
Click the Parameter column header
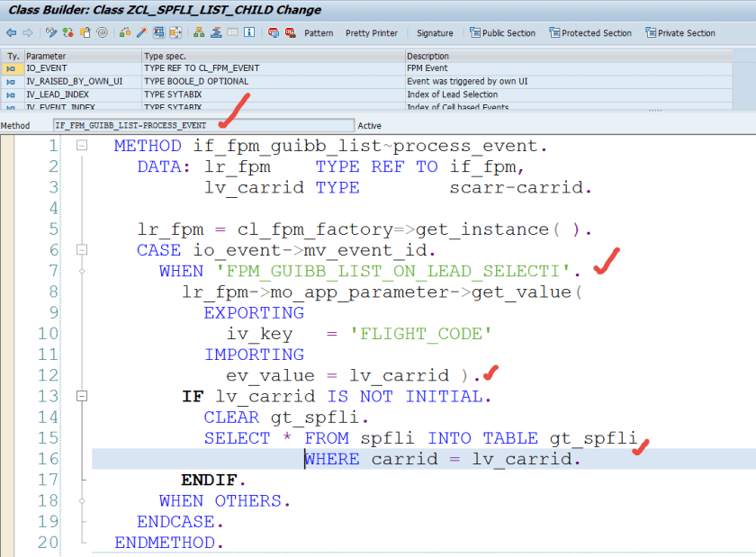click(83, 56)
